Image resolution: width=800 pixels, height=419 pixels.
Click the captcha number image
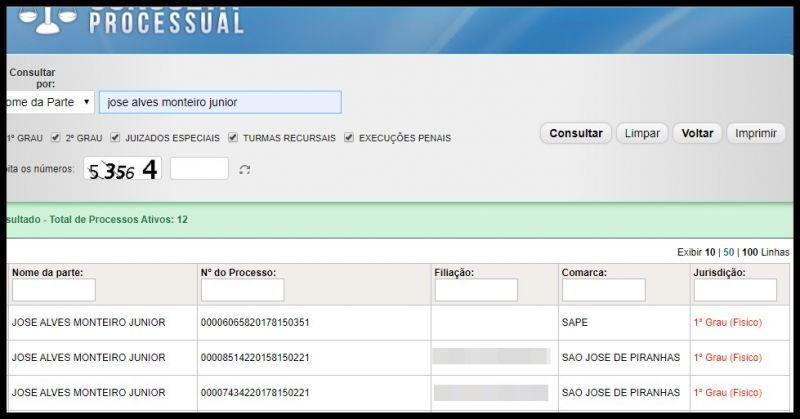(124, 170)
